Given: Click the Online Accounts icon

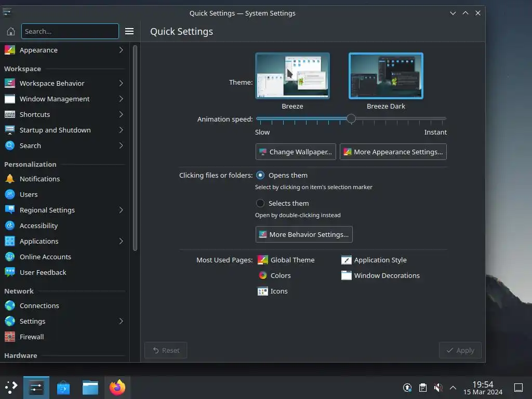Looking at the screenshot, I should point(10,257).
